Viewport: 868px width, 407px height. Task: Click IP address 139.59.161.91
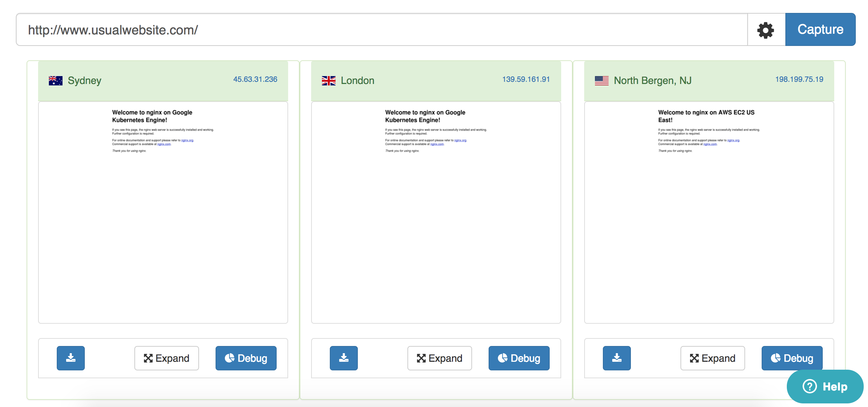[526, 79]
